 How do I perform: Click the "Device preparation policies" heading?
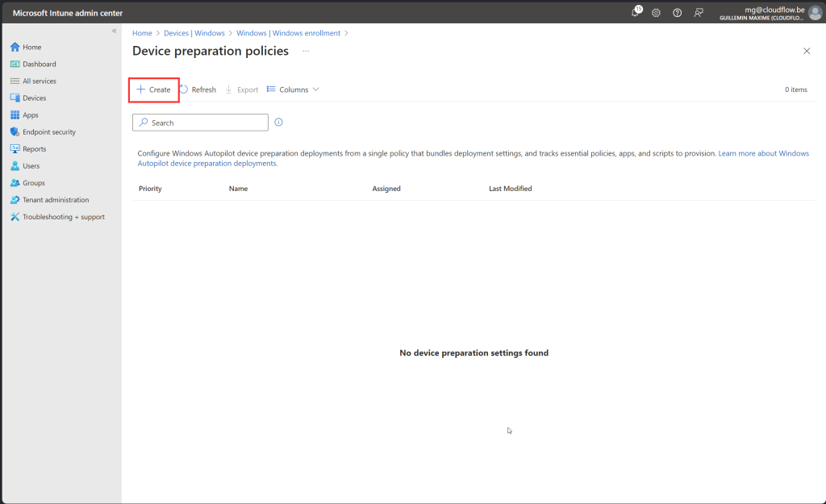click(211, 51)
